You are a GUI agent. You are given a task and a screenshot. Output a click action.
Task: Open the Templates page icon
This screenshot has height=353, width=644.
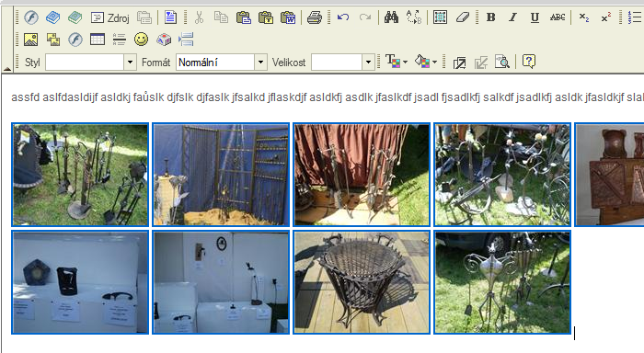click(x=170, y=17)
